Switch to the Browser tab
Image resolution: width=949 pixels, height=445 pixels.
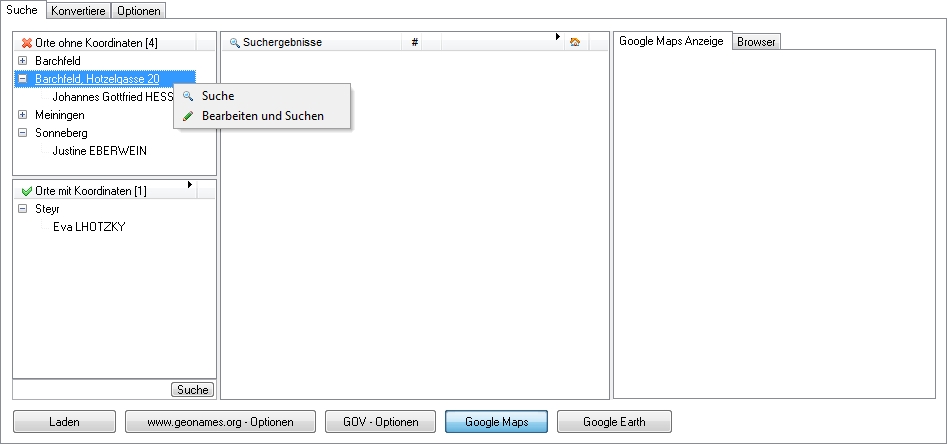pos(756,42)
